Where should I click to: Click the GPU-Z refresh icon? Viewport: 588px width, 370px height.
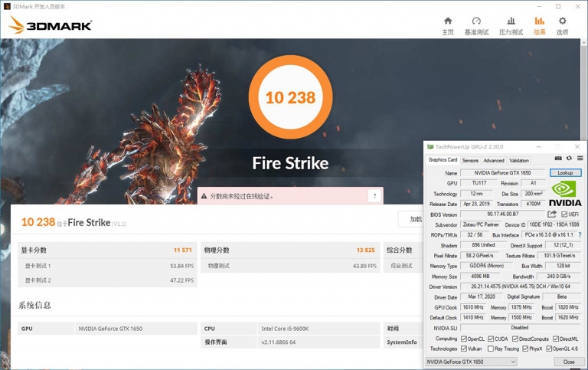(569, 159)
